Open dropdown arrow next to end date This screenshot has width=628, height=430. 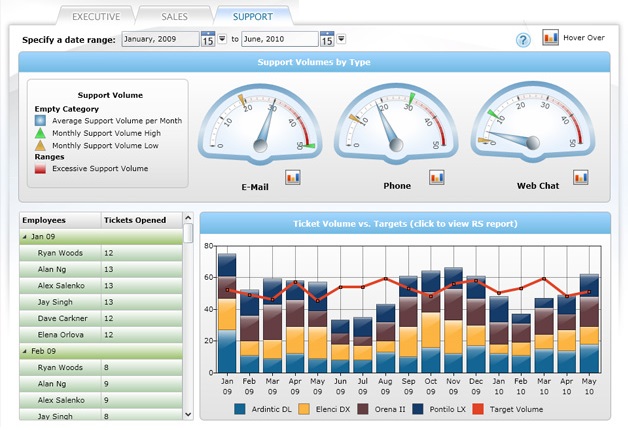point(341,39)
